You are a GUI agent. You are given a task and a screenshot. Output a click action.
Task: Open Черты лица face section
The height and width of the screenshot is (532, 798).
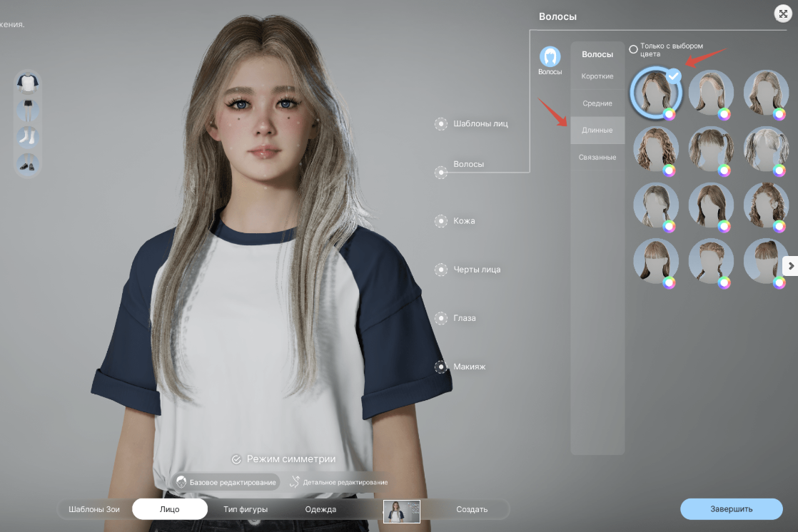(x=468, y=270)
